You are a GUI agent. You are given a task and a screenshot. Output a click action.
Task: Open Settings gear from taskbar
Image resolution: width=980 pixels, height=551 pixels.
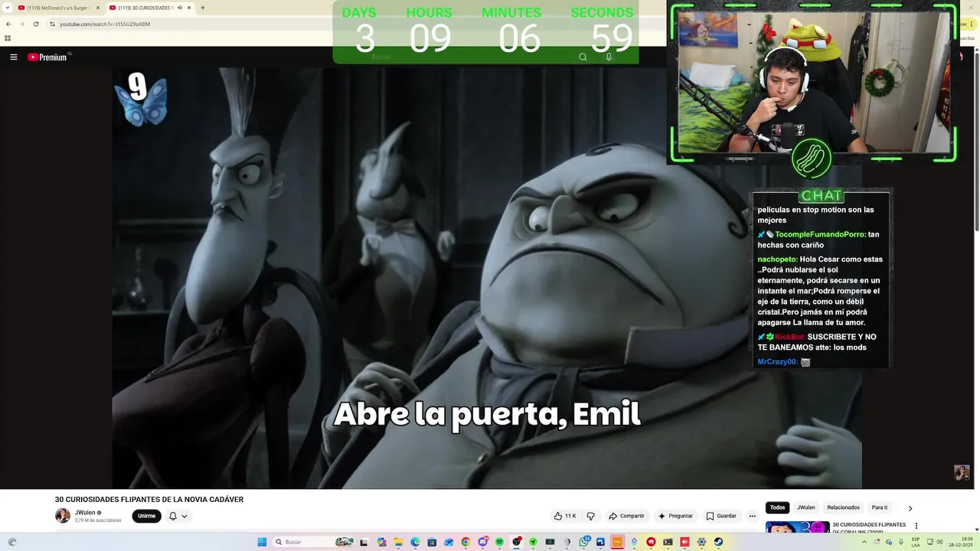coord(701,542)
